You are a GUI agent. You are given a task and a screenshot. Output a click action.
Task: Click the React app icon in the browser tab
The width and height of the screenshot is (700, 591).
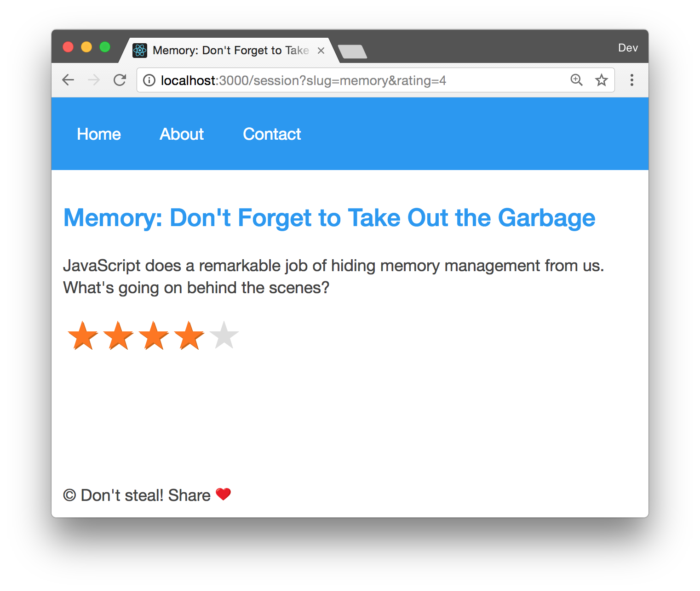coord(139,51)
